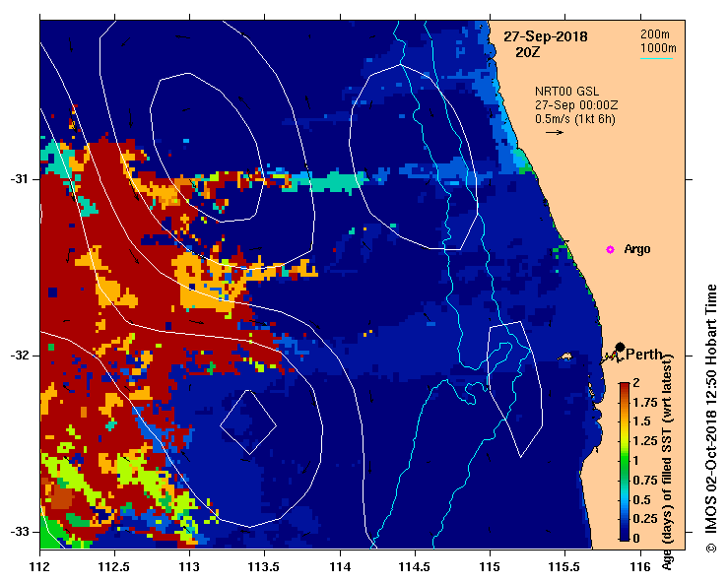The width and height of the screenshot is (728, 583).
Task: Click latitude axis label -33
Action: tap(19, 532)
